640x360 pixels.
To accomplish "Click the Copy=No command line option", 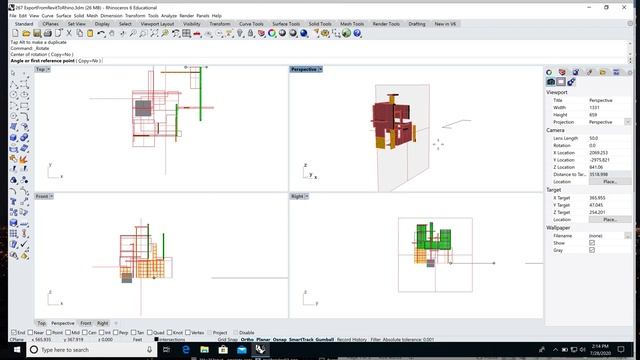I will [88, 61].
